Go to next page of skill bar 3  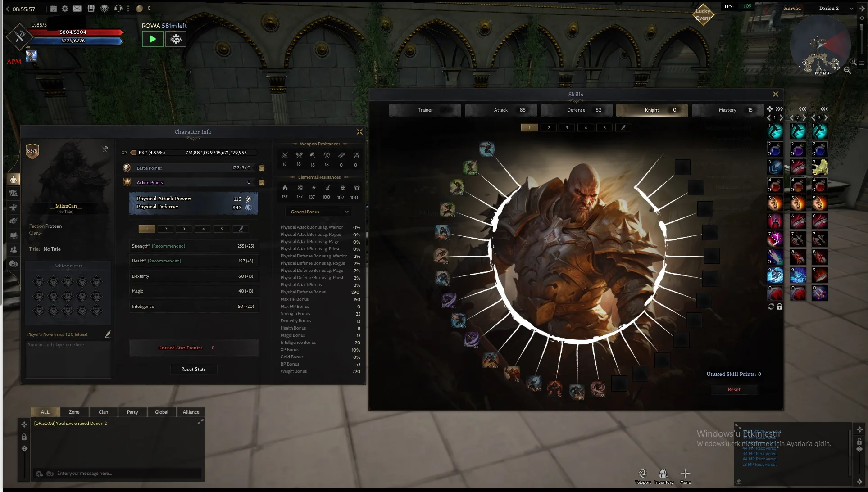pyautogui.click(x=826, y=118)
